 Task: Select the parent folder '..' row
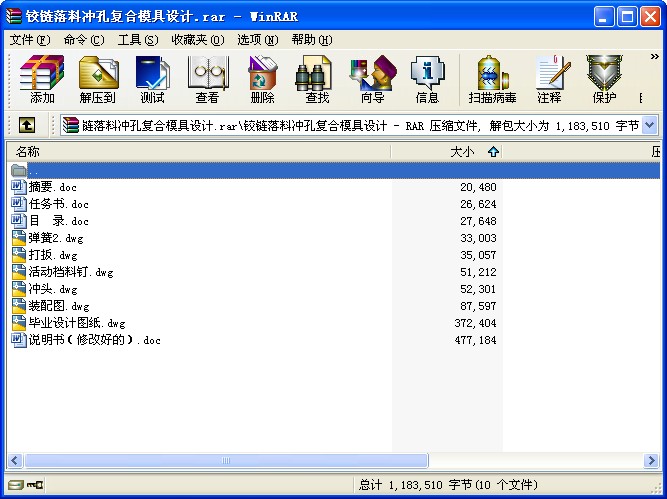pos(334,170)
